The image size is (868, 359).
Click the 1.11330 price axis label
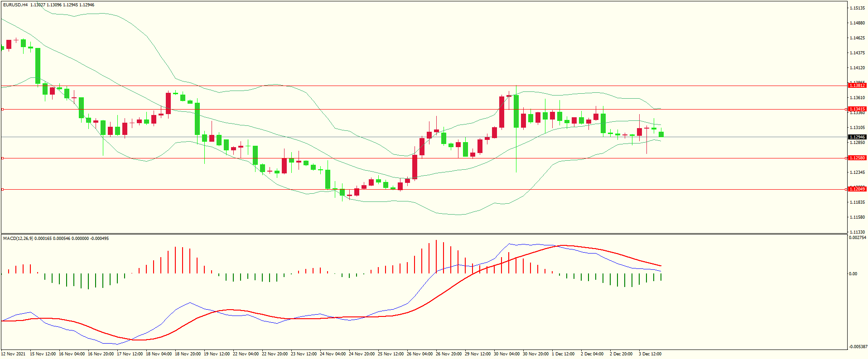pos(857,232)
